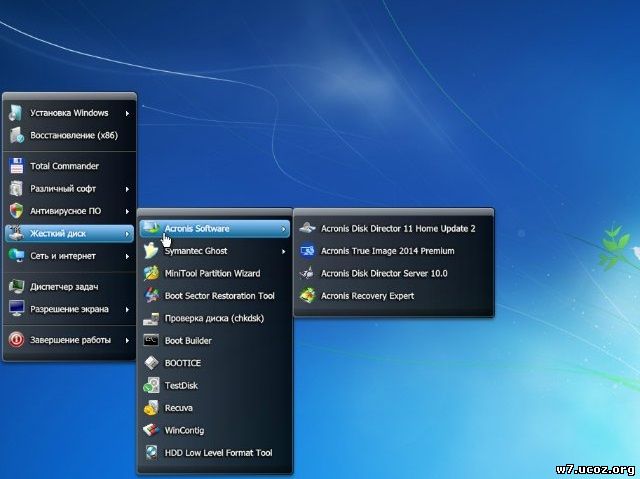Open Acronis Disk Director Server 10.0
This screenshot has width=640, height=479.
(x=393, y=273)
